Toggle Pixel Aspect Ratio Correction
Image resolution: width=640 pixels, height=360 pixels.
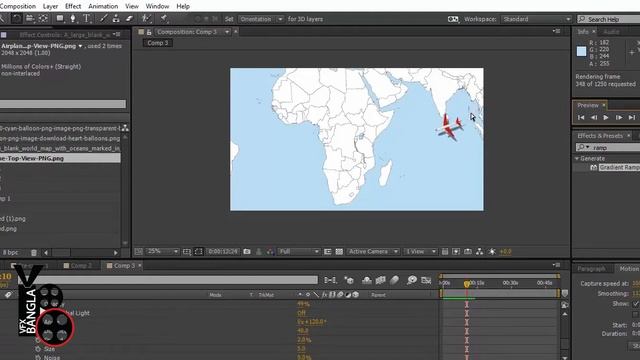(445, 252)
